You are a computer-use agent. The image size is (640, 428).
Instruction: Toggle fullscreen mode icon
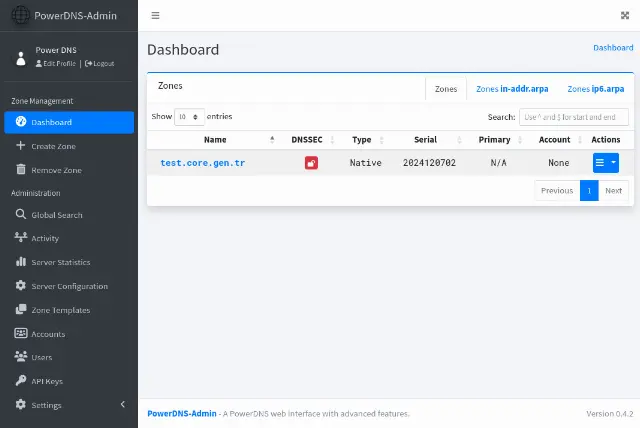pos(625,16)
